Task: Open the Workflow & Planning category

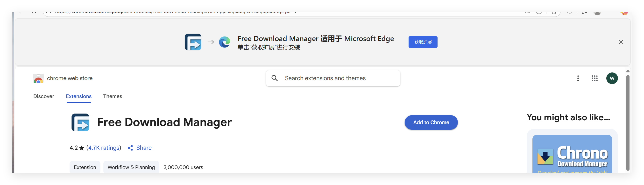Action: click(x=131, y=167)
